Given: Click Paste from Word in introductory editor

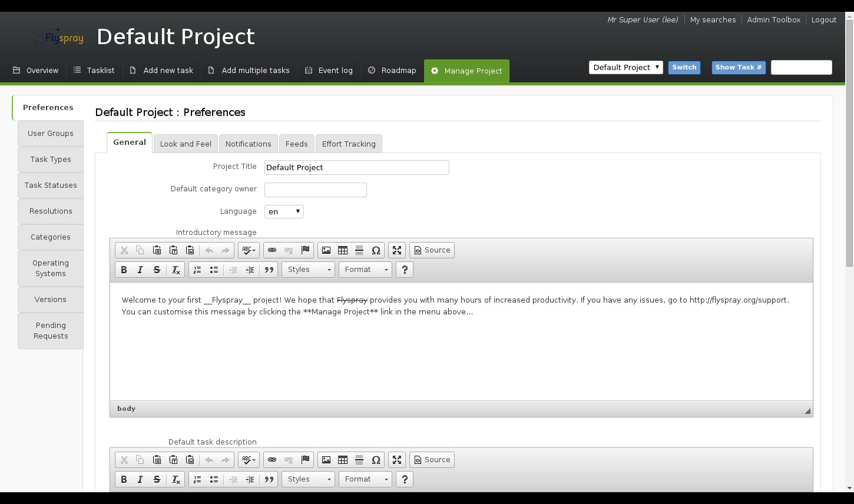Looking at the screenshot, I should click(x=190, y=250).
